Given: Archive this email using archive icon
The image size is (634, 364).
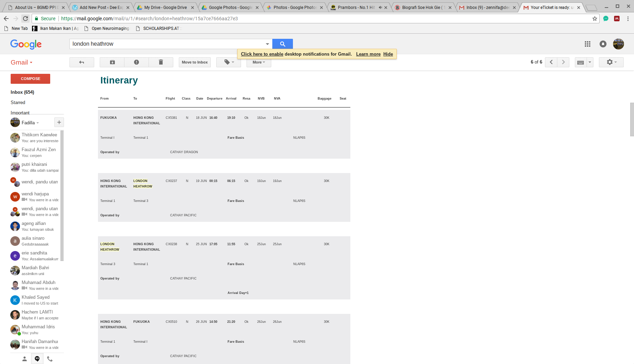Looking at the screenshot, I should (112, 62).
